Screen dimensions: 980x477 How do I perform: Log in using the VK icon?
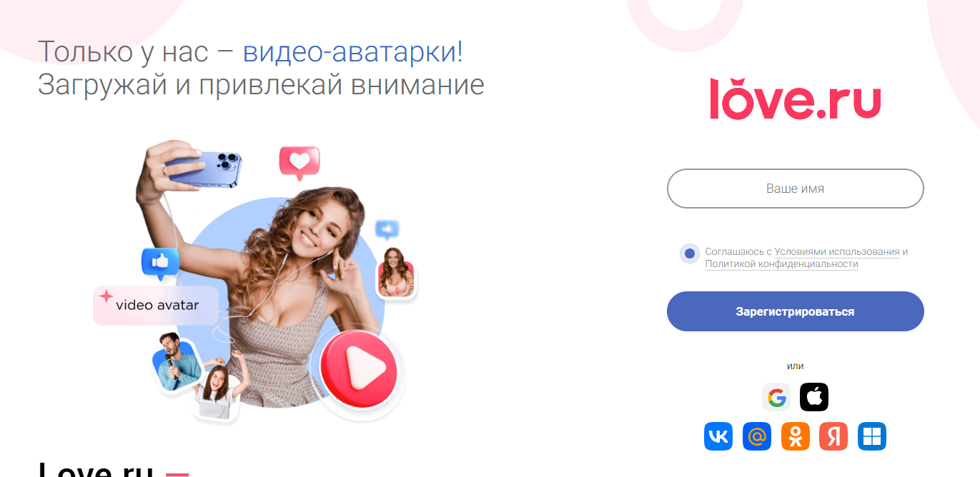(718, 436)
